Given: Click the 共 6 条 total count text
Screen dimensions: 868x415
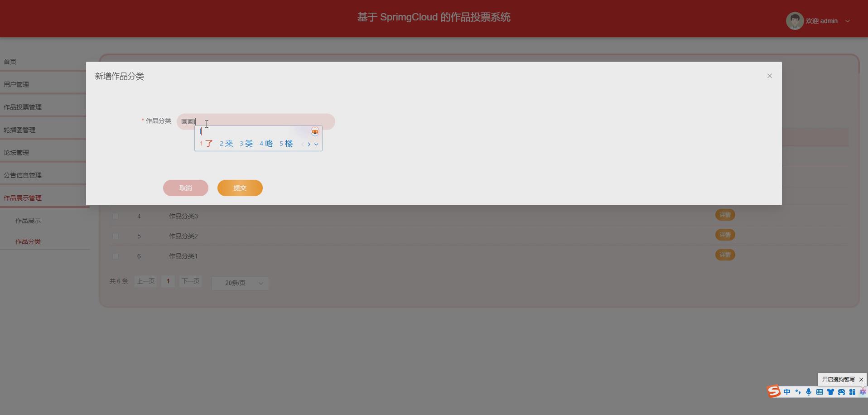Looking at the screenshot, I should pyautogui.click(x=119, y=281).
